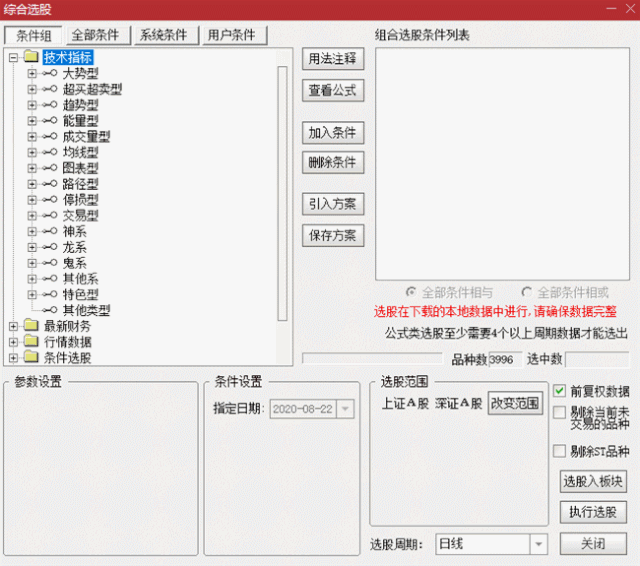Switch to the 全部条件 tab
The image size is (640, 566).
tap(98, 36)
